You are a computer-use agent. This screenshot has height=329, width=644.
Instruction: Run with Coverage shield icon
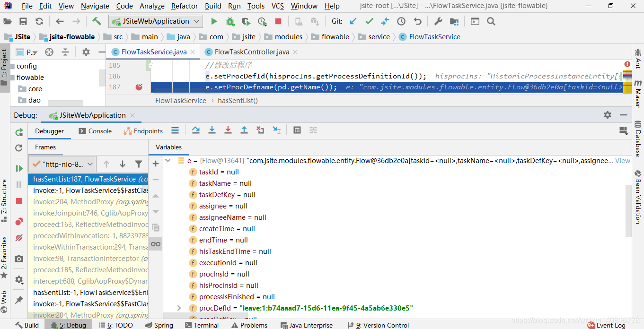tap(246, 21)
